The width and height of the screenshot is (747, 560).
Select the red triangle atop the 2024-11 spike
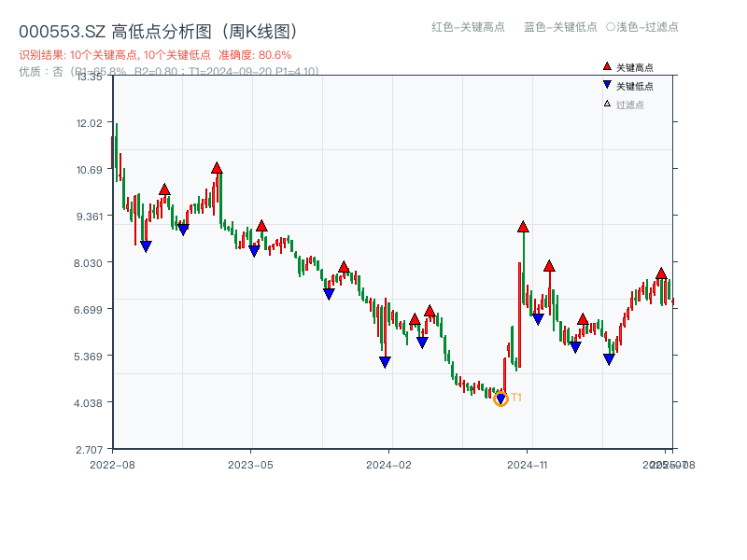click(523, 227)
